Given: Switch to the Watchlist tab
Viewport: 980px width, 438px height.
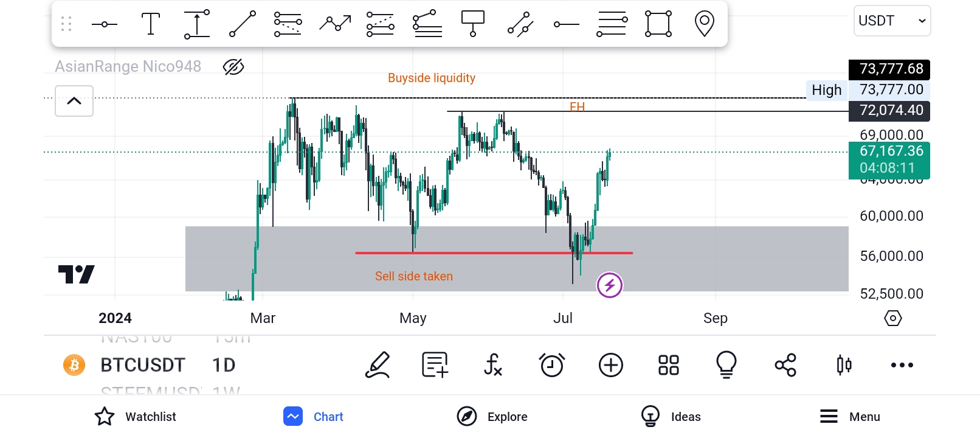Looking at the screenshot, I should (135, 417).
